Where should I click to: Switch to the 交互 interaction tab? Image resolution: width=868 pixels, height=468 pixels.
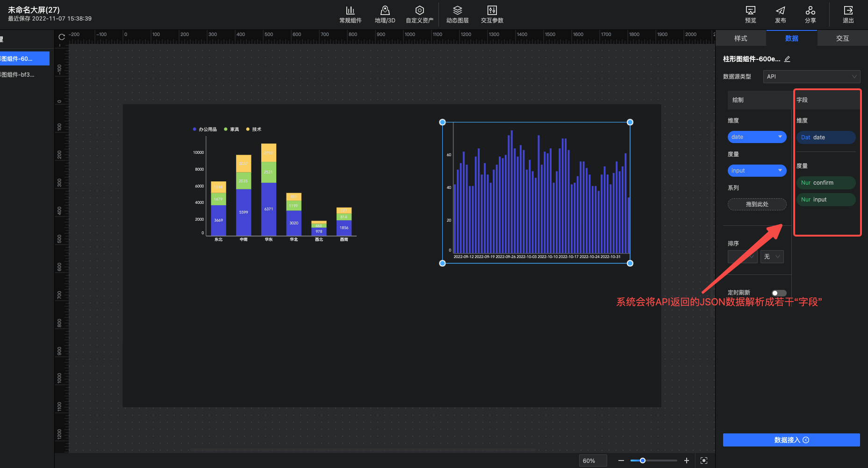[842, 38]
